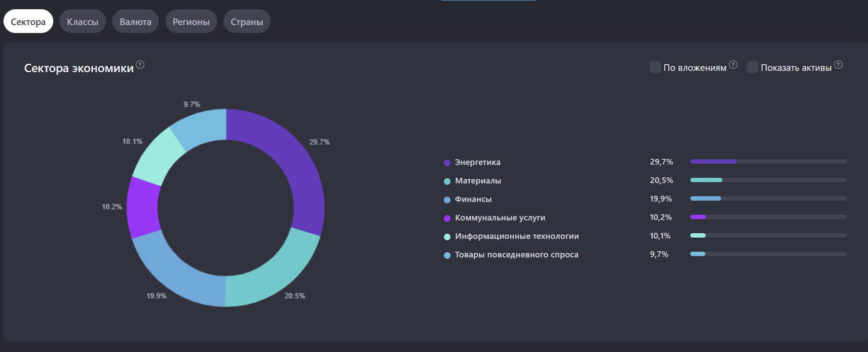Click the purple Энергетика legend dot
The image size is (868, 352).
coord(447,163)
